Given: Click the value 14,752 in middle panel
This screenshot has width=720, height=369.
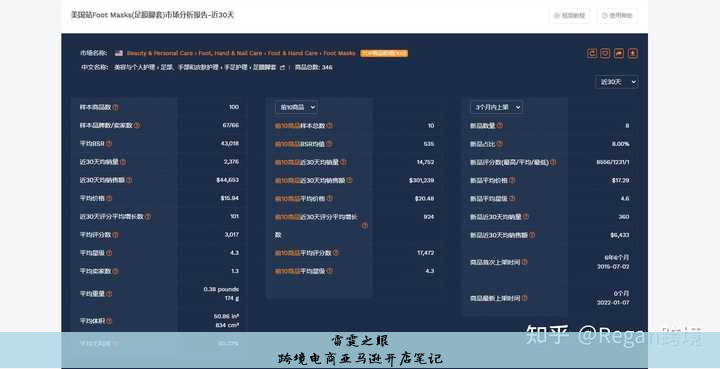Looking at the screenshot, I should pos(425,162).
